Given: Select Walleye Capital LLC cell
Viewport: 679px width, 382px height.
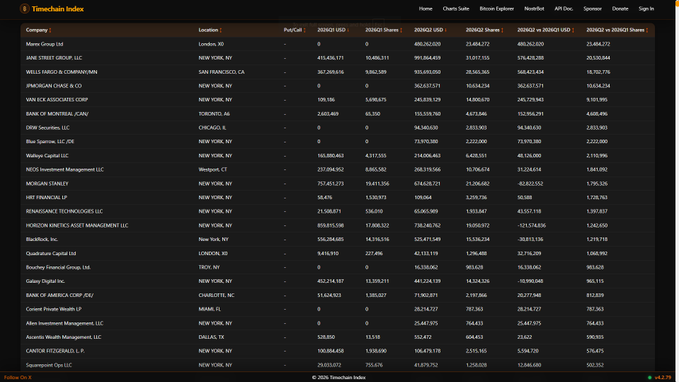Looking at the screenshot, I should click(x=47, y=155).
